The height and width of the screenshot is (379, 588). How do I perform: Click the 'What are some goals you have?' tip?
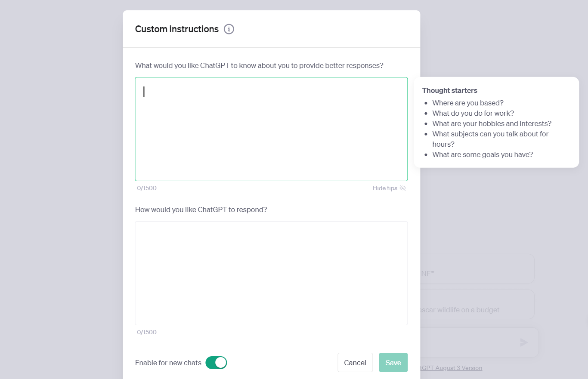coord(483,154)
